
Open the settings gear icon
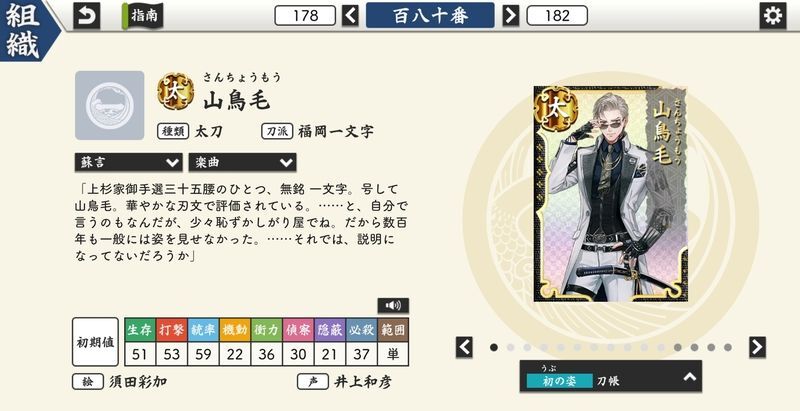[x=772, y=16]
